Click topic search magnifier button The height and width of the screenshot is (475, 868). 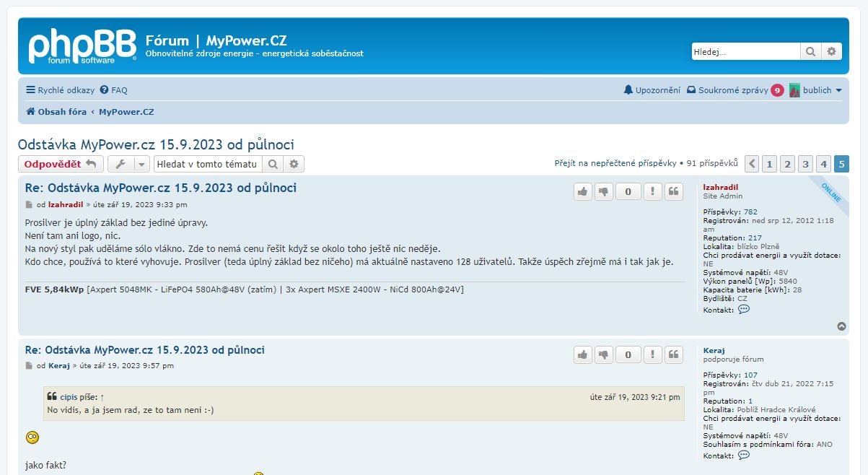(x=273, y=164)
